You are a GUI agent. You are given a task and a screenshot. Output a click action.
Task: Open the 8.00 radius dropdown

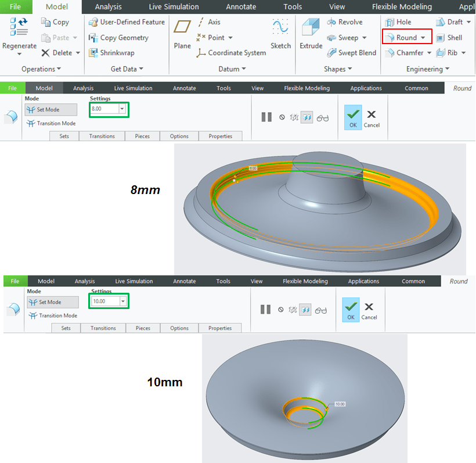tap(122, 109)
